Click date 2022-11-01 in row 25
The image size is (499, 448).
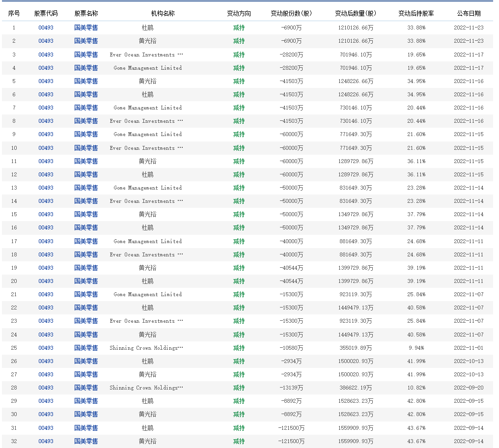[x=469, y=348]
